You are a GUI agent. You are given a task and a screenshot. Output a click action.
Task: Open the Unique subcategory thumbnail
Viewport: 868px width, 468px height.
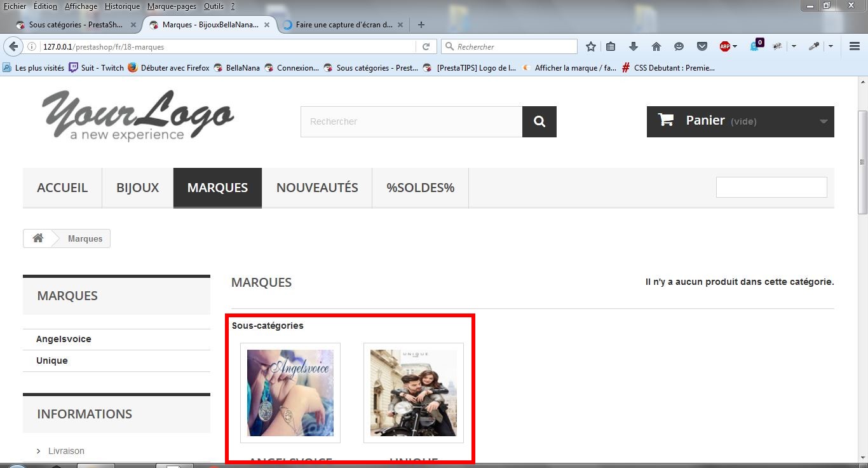(x=414, y=393)
